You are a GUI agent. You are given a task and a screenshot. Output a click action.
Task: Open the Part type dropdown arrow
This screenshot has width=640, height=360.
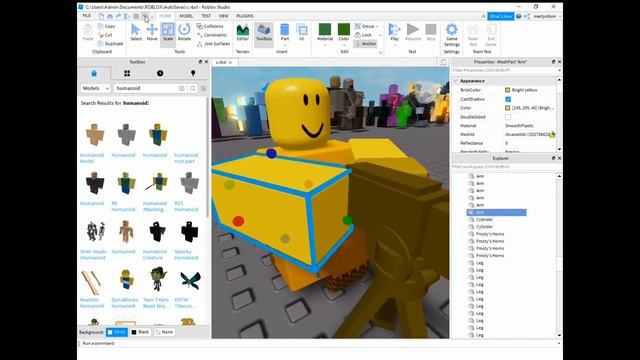click(284, 45)
